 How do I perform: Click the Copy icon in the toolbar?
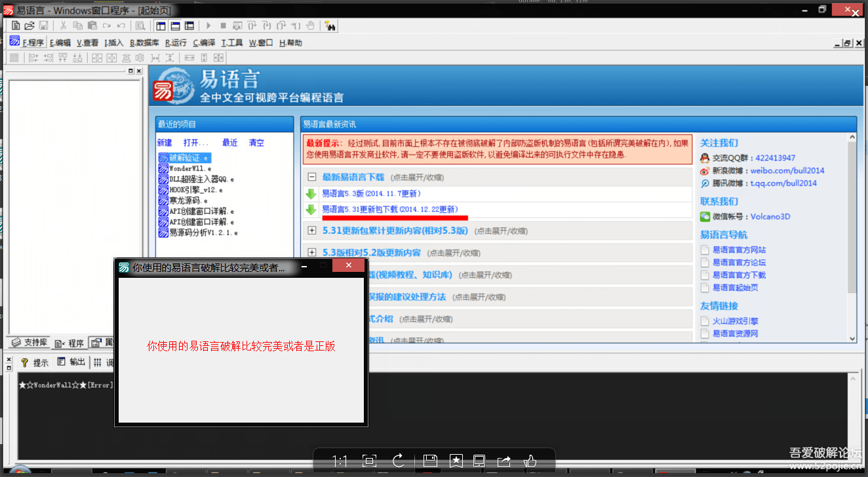point(77,25)
